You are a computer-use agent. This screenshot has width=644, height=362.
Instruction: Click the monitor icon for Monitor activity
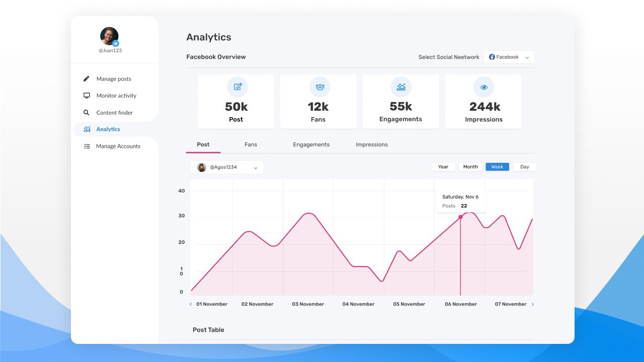[x=87, y=96]
